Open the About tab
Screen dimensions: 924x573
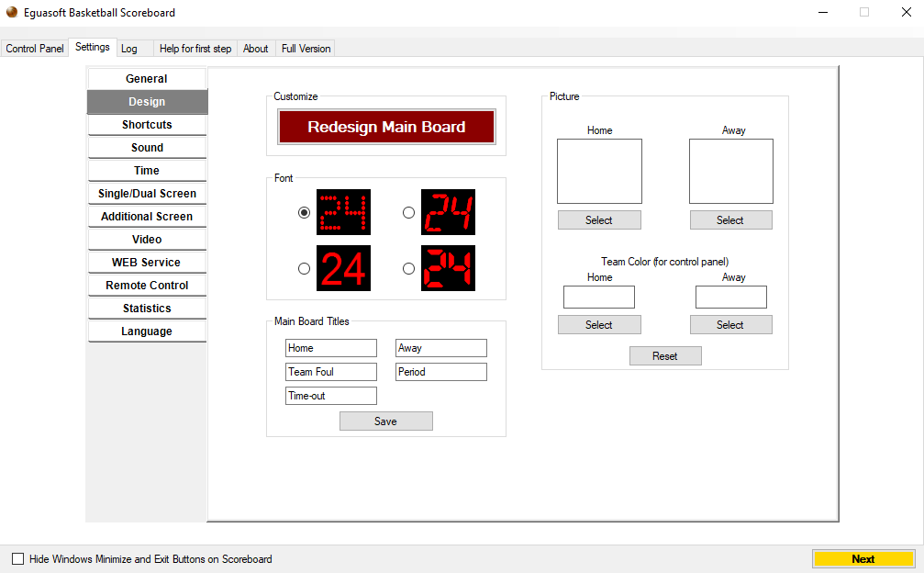tap(256, 49)
